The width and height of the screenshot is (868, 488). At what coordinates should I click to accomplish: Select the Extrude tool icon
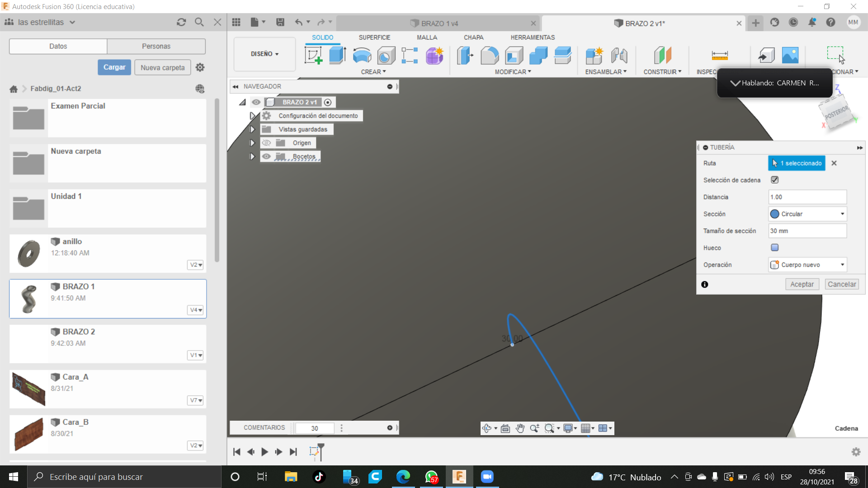(x=337, y=56)
